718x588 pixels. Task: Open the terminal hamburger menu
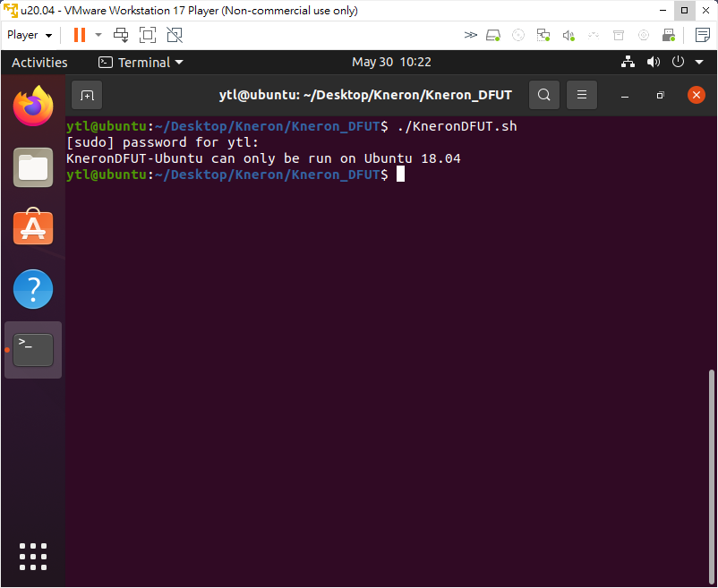pyautogui.click(x=582, y=95)
